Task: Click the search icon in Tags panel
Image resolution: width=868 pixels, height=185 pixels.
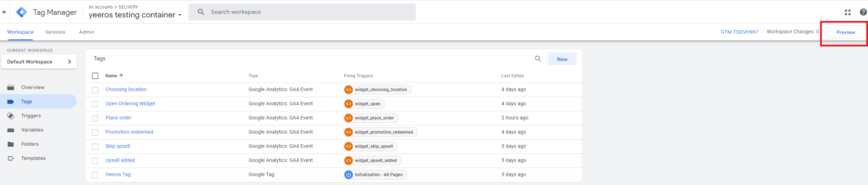Action: [538, 59]
